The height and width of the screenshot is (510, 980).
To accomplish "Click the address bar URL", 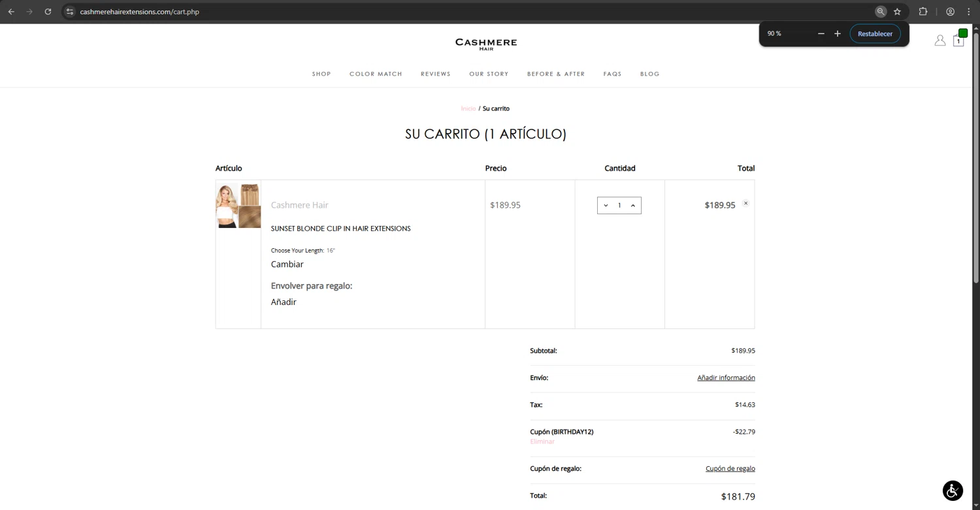I will point(140,12).
